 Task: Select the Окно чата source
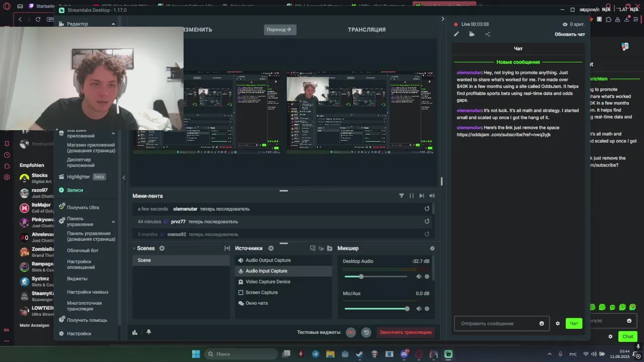coord(283,303)
